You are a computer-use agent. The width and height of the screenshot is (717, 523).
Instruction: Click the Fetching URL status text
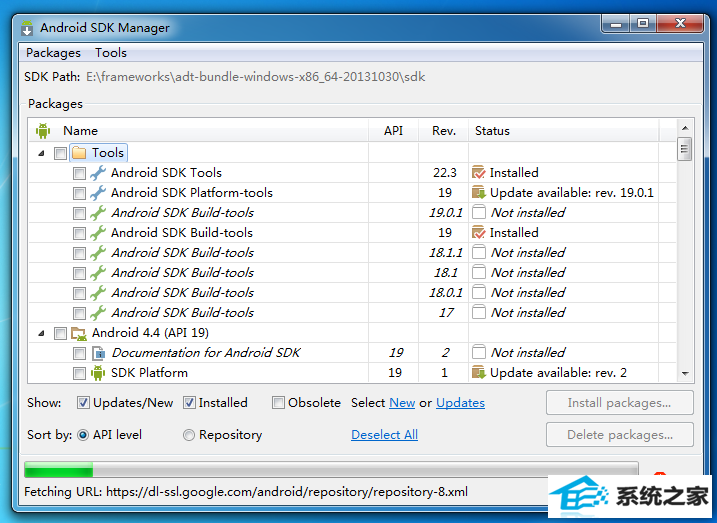246,492
